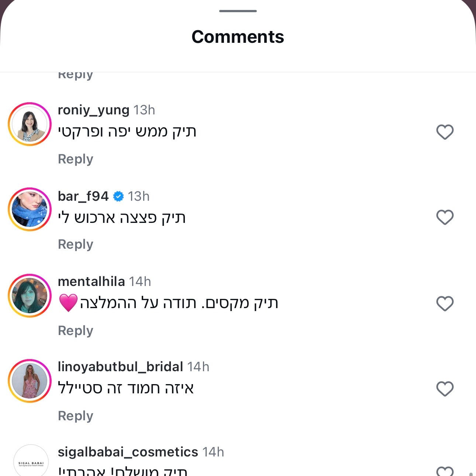Screen dimensions: 476x476
Task: Grab the comments sheet drag handle
Action: click(x=238, y=11)
